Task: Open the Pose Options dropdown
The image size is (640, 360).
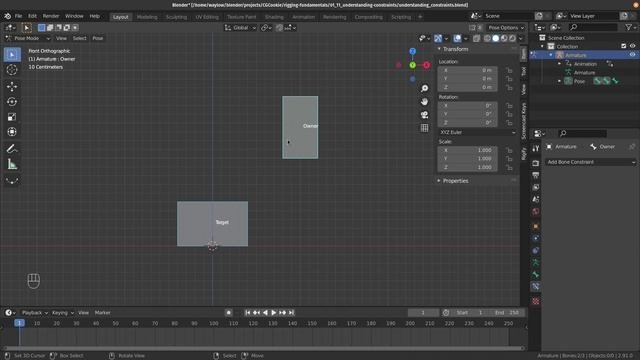Action: pos(506,28)
